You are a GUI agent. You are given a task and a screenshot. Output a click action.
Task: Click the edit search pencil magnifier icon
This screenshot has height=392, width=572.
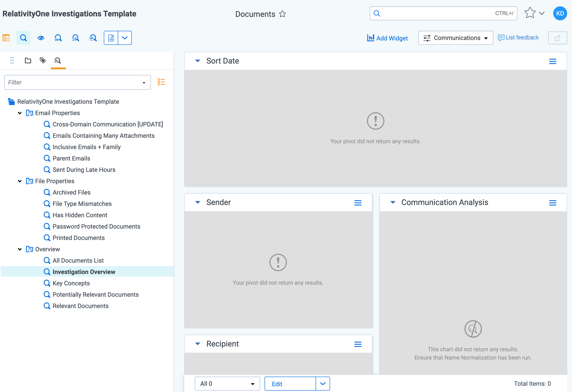tap(75, 38)
